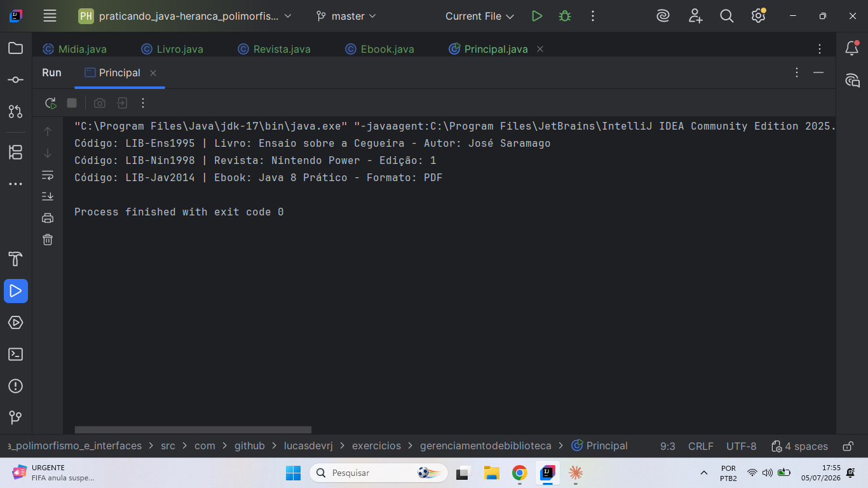Click breadcrumb gerenciamentodebiblioteca

point(485,446)
